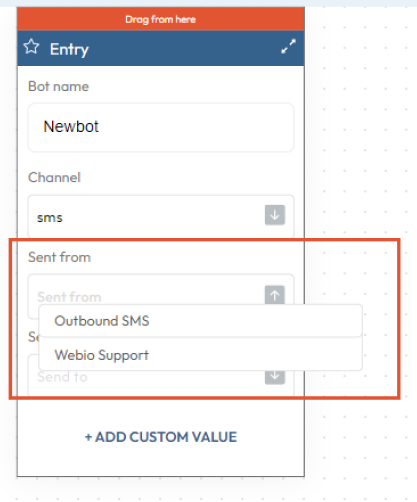Image resolution: width=417 pixels, height=502 pixels.
Task: Choose Webio Support from the list
Action: (x=201, y=355)
